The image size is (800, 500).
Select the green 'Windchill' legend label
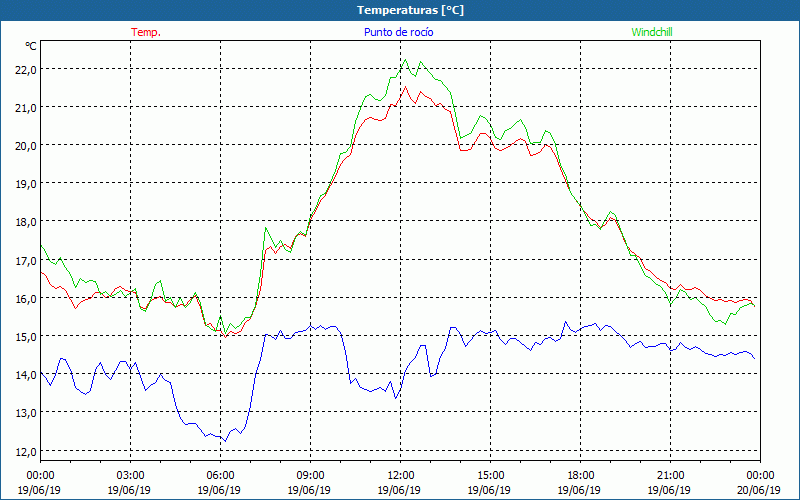click(x=652, y=32)
